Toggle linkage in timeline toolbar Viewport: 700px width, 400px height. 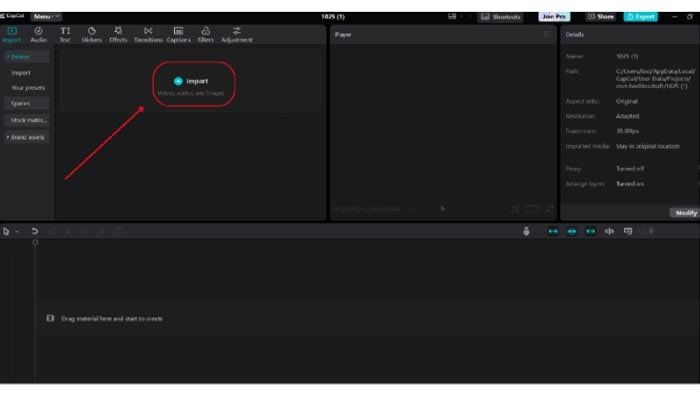591,231
